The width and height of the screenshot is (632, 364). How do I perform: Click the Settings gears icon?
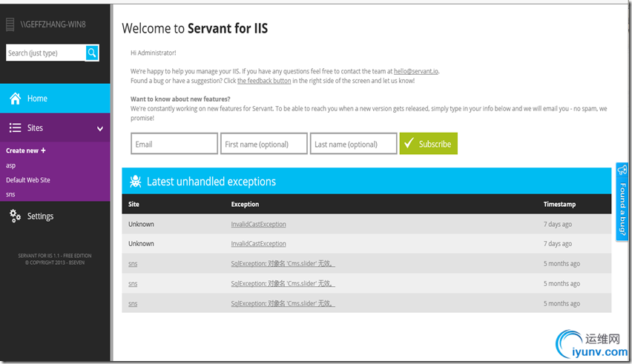16,216
